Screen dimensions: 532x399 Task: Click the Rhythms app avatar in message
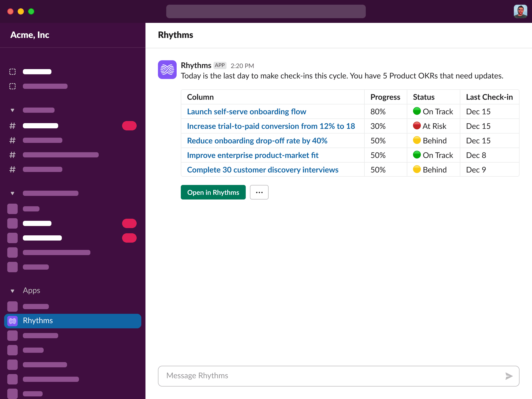tap(167, 70)
